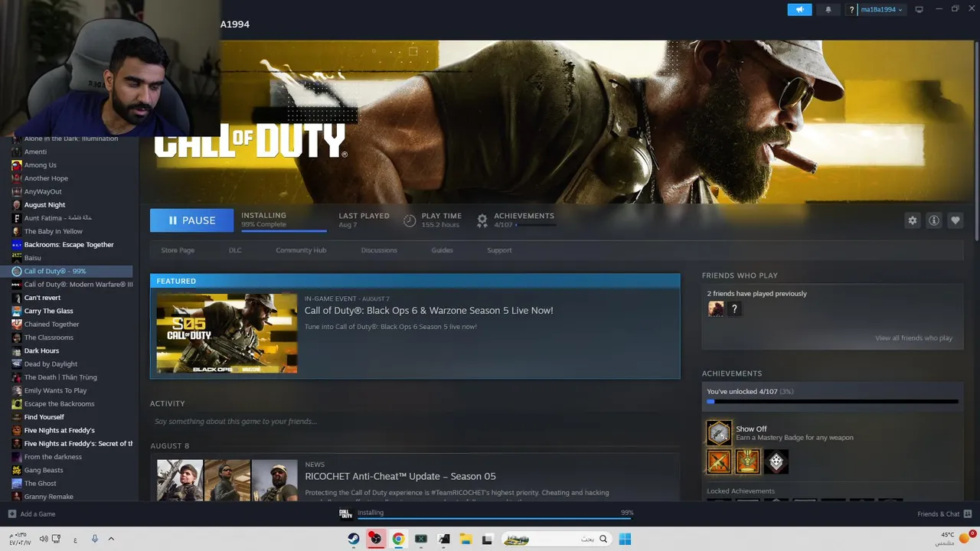Viewport: 980px width, 551px height.
Task: Open the DLC tab
Action: [235, 250]
